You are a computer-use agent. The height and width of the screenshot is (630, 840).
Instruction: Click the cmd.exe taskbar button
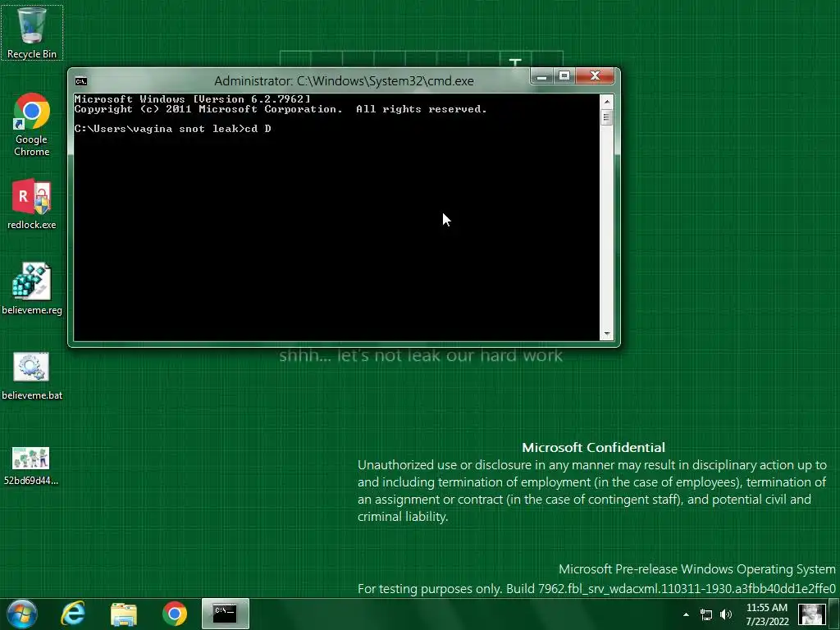(x=225, y=614)
